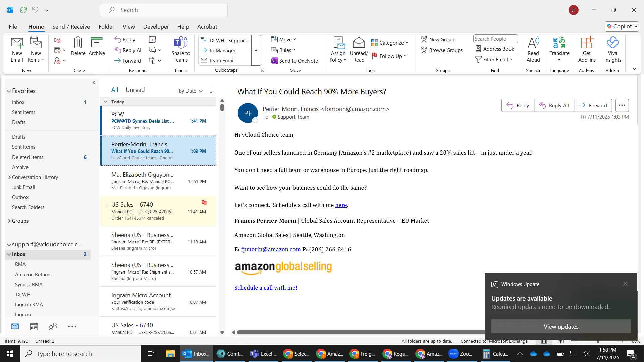The image size is (644, 362).
Task: Close the Windows Update notification
Action: pyautogui.click(x=625, y=284)
